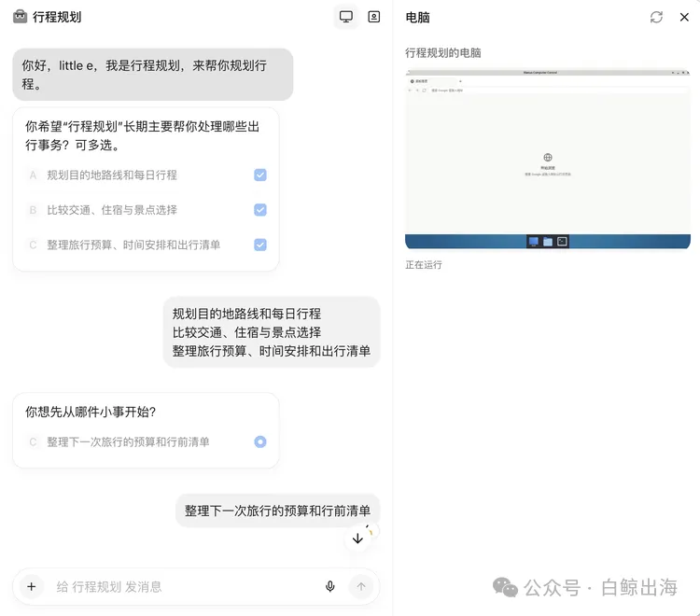Click desktop icon in remote taskbar
Viewport: 700px width, 616px height.
(533, 242)
